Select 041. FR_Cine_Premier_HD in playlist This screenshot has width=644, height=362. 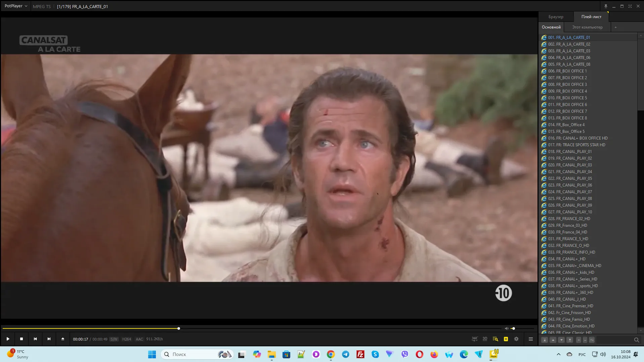[x=588, y=306]
